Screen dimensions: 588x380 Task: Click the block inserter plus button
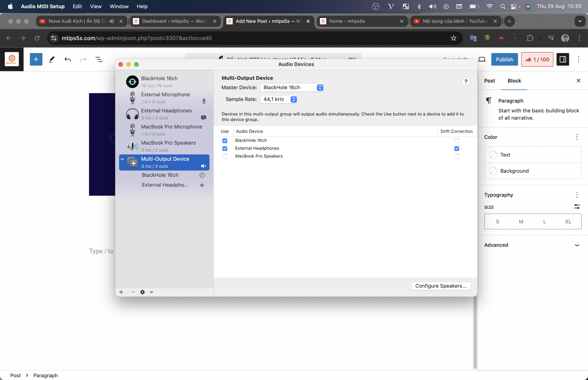pyautogui.click(x=36, y=59)
